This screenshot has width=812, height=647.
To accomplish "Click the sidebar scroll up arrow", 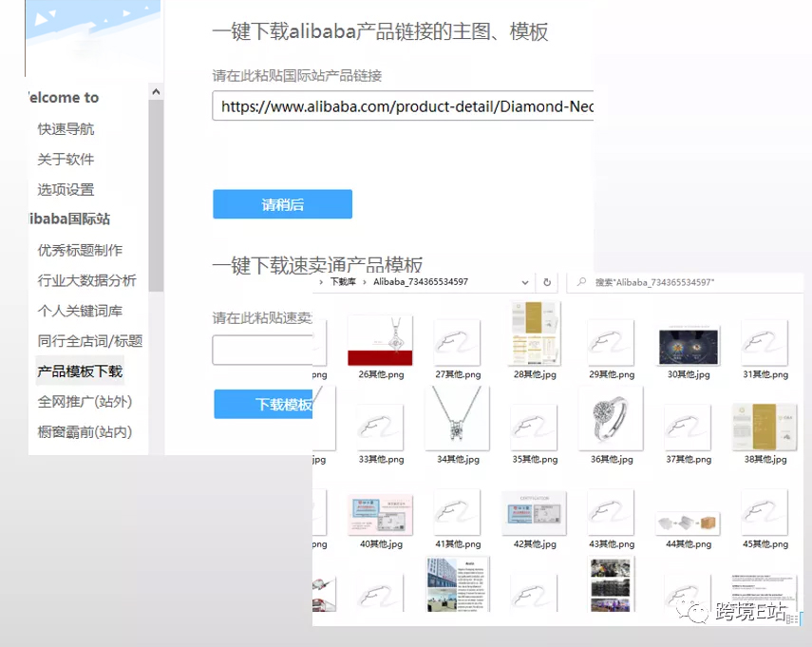I will [156, 92].
